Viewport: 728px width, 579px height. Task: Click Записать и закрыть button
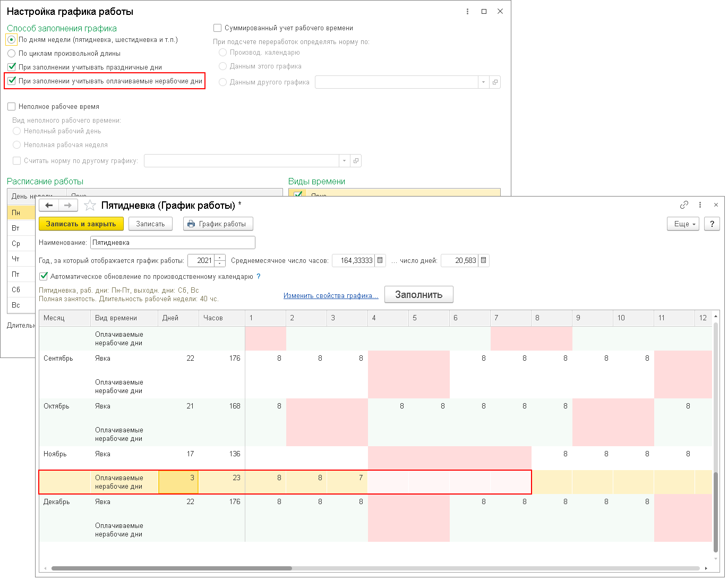click(x=81, y=224)
